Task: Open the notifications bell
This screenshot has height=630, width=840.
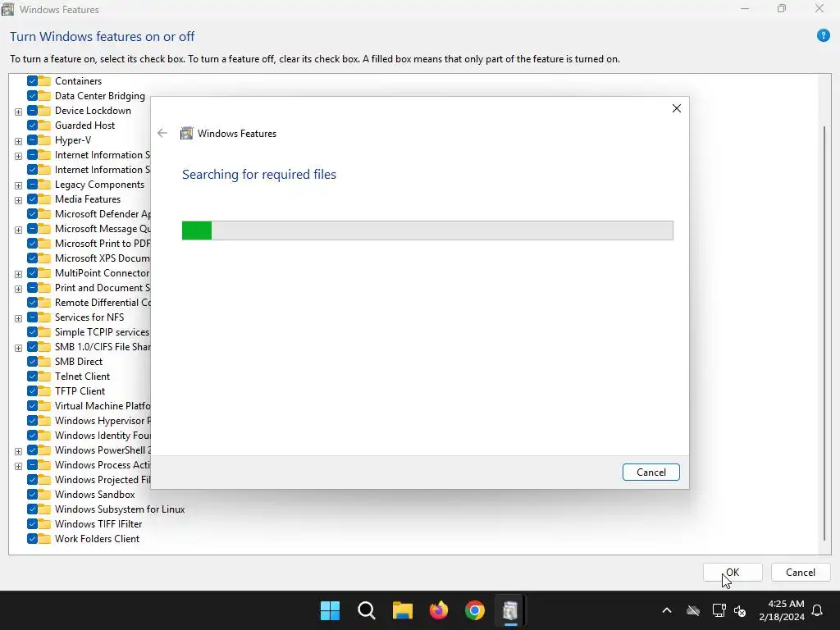Action: point(818,610)
